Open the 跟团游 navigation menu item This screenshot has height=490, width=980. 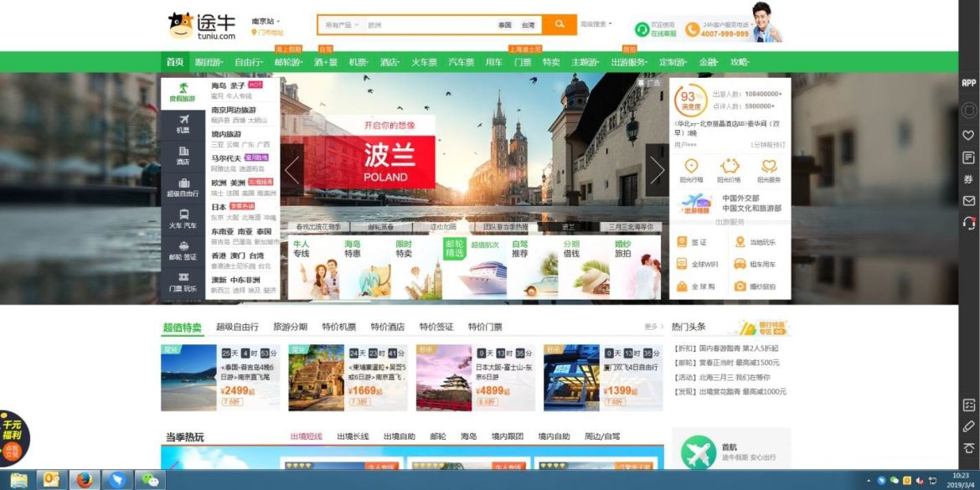tap(209, 62)
